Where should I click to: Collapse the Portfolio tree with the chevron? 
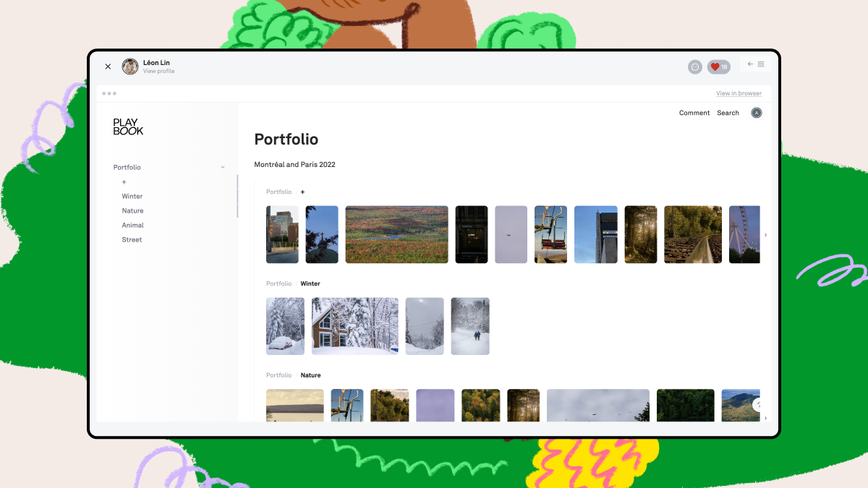pos(223,168)
